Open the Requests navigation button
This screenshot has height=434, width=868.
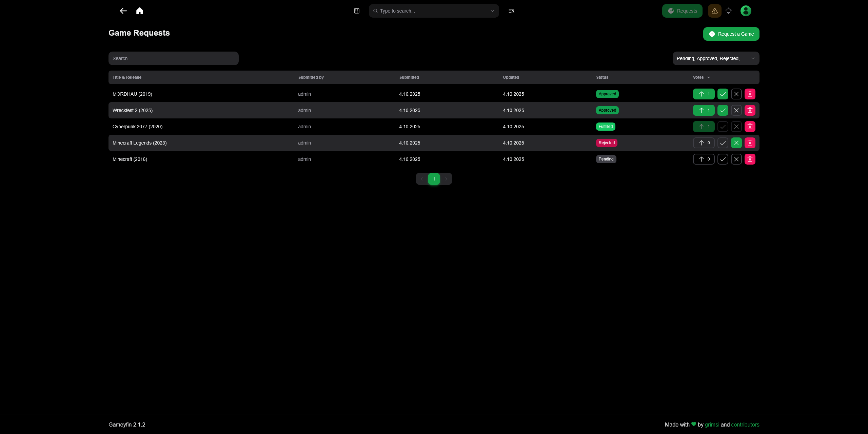click(x=682, y=11)
